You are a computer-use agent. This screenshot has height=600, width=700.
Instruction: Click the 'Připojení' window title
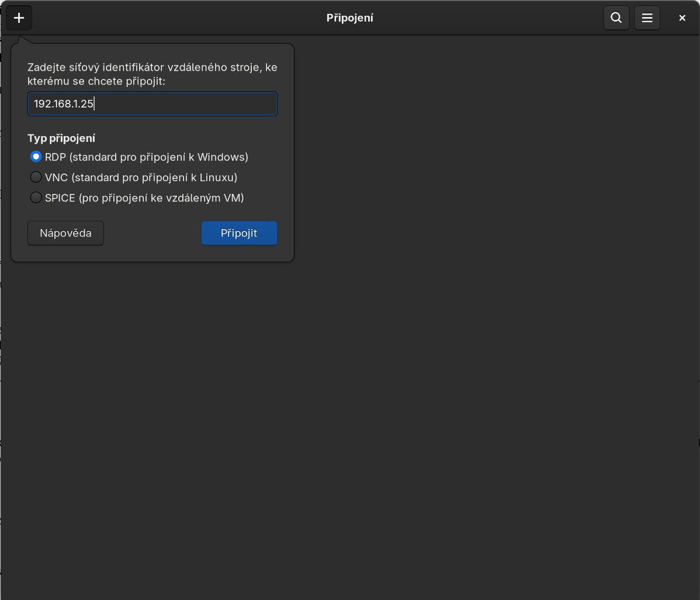(x=349, y=18)
